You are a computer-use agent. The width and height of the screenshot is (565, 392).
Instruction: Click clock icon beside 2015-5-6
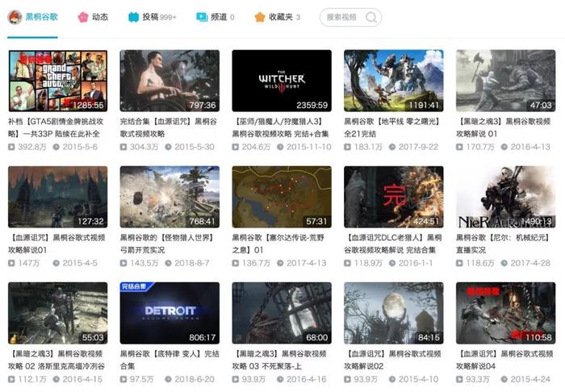point(56,147)
